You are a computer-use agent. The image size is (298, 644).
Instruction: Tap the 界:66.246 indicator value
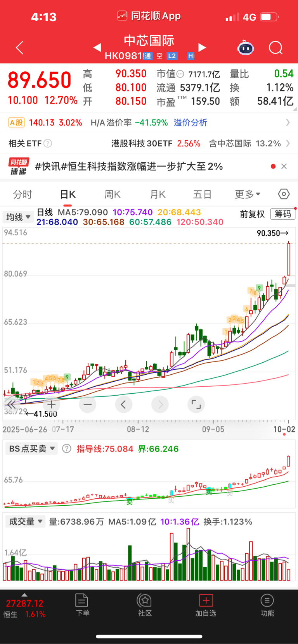tap(158, 449)
